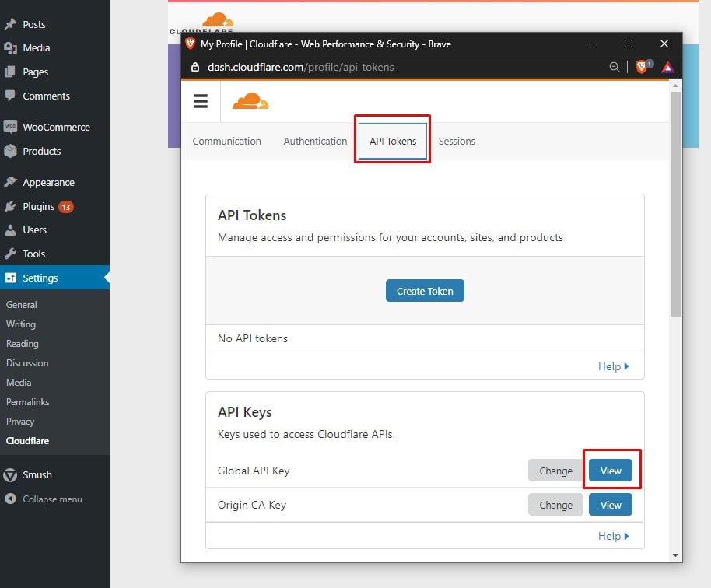Click the zoom magnifier icon in address bar
This screenshot has width=711, height=588.
click(x=615, y=67)
